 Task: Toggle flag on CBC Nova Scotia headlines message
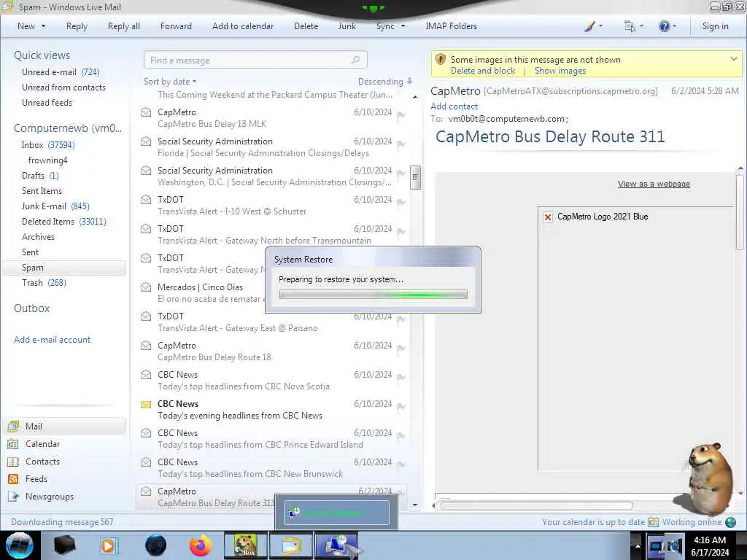point(401,378)
